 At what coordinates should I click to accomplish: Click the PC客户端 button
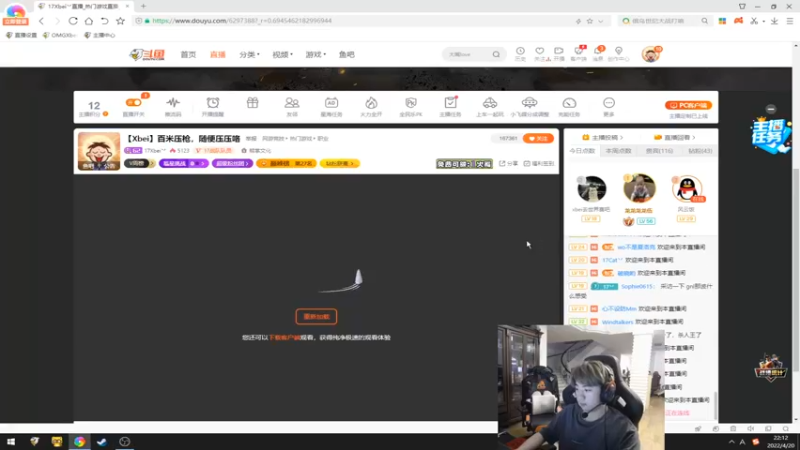[688, 105]
